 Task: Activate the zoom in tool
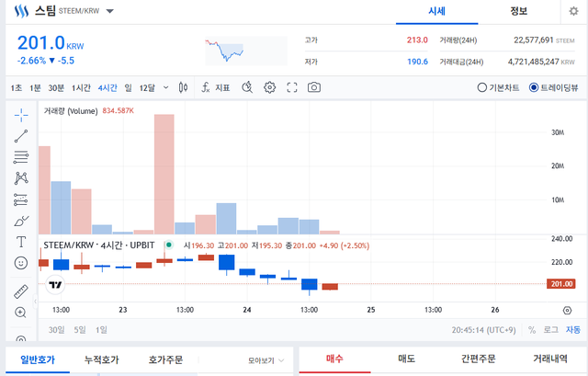(20, 313)
